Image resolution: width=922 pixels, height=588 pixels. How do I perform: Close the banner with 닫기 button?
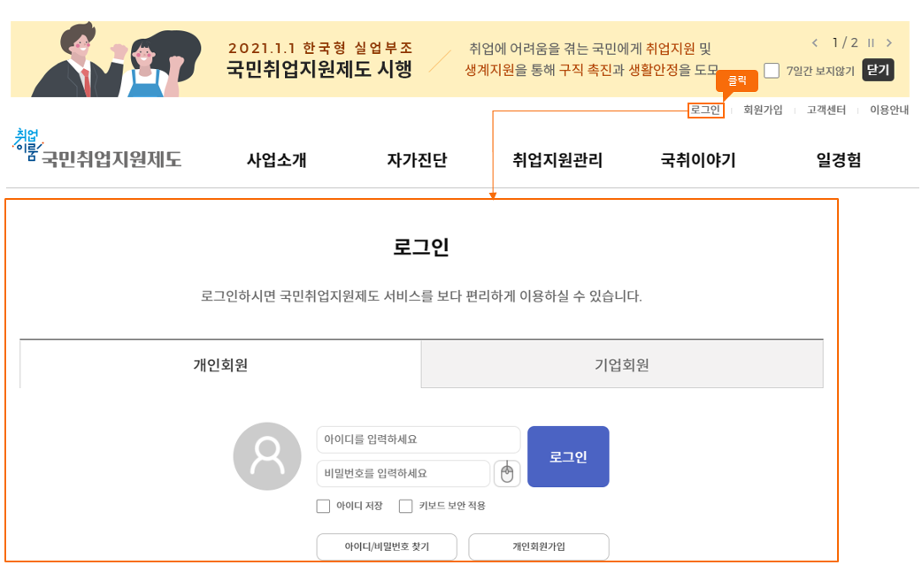click(x=878, y=70)
